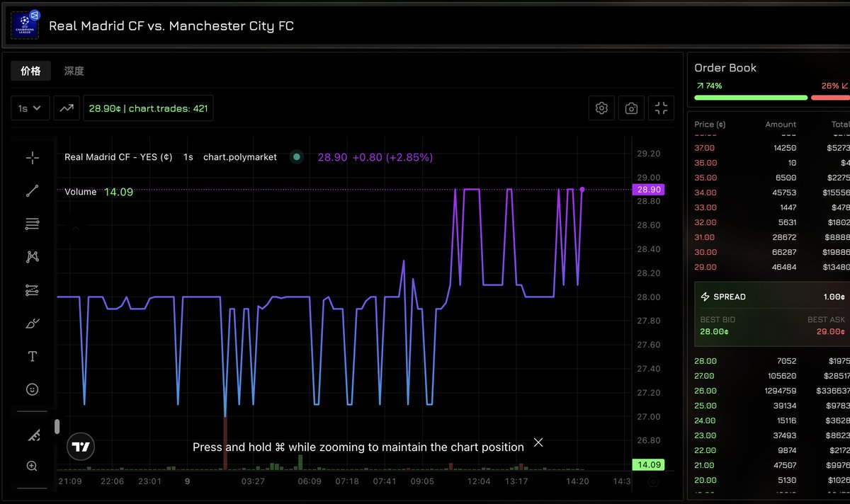Open the indicators chart-line button

click(x=67, y=108)
